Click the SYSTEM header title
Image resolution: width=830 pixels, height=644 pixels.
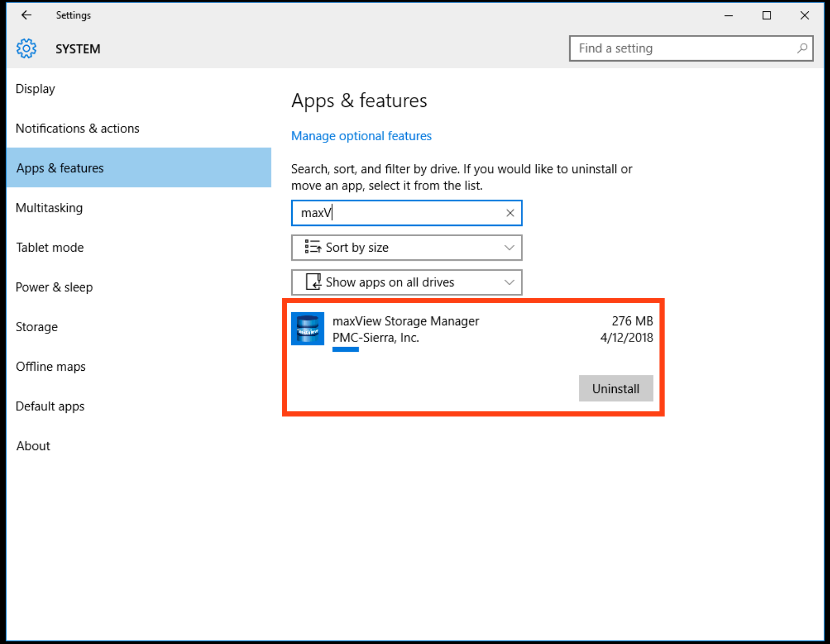(78, 49)
